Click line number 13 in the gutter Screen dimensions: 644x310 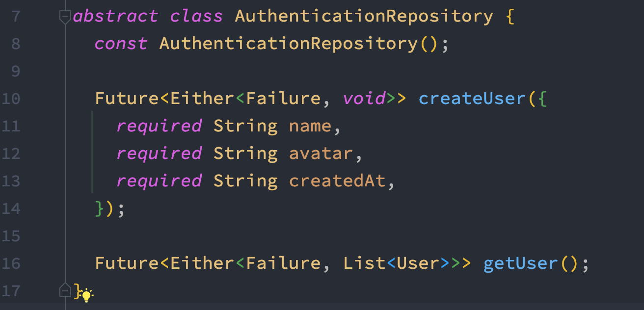click(11, 181)
